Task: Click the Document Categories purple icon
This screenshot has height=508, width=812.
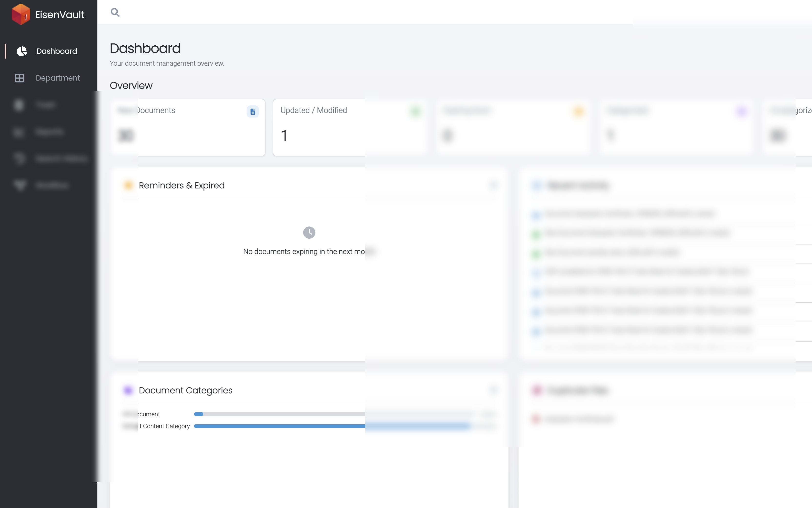Action: [x=128, y=390]
